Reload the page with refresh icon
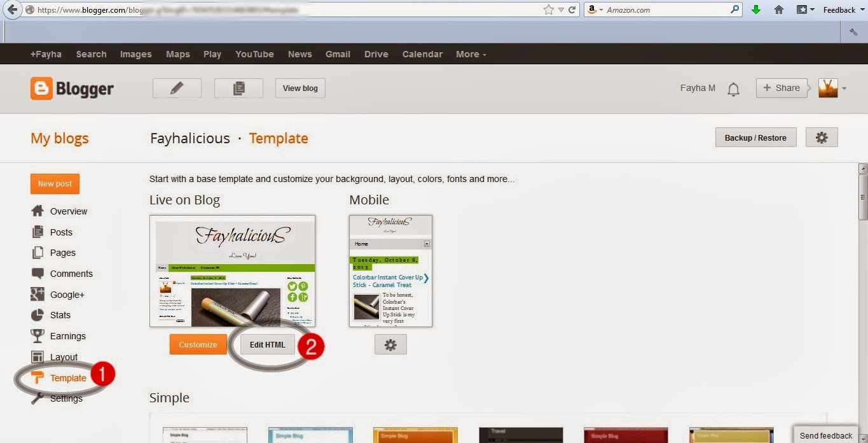868x443 pixels. click(572, 10)
